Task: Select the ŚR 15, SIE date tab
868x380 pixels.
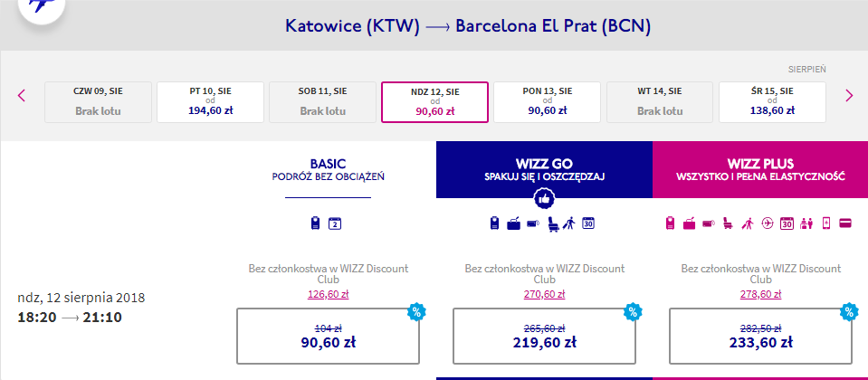Action: pos(772,102)
